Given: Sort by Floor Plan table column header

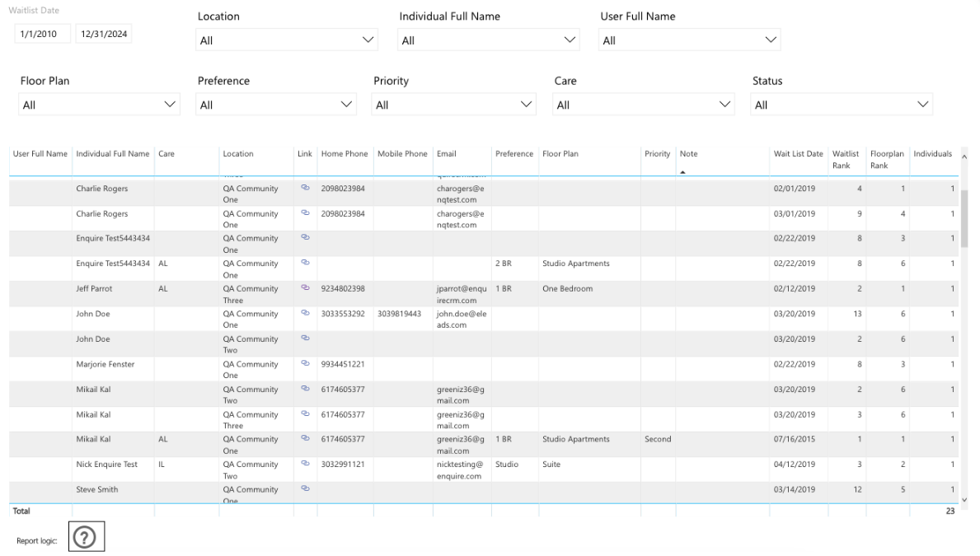Looking at the screenshot, I should 560,154.
